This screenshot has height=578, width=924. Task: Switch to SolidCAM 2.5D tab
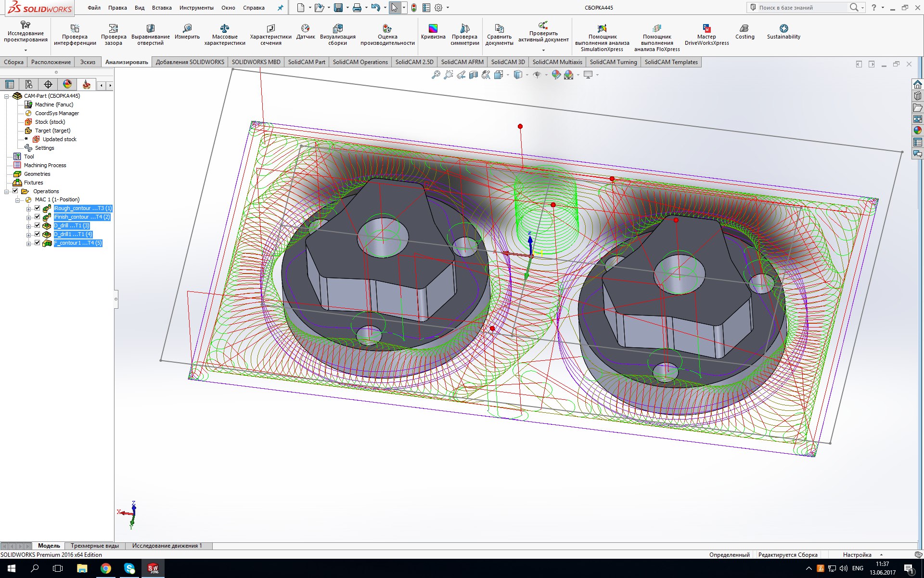[414, 62]
